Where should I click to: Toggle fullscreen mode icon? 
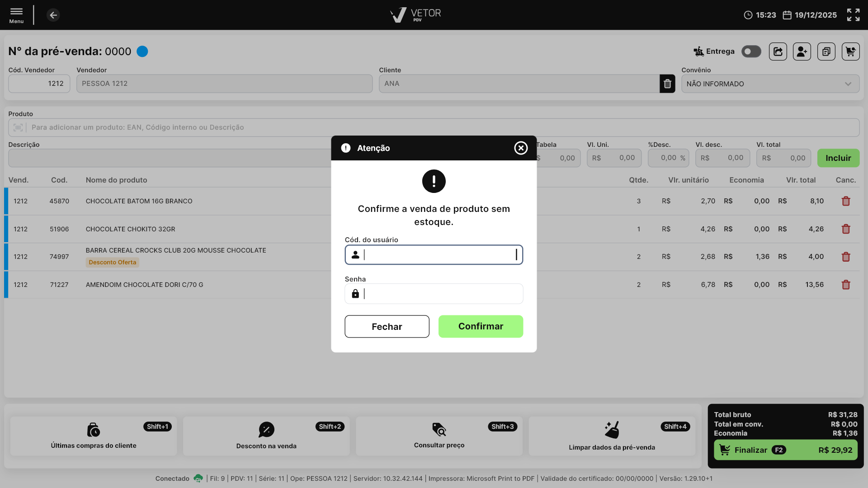point(853,15)
